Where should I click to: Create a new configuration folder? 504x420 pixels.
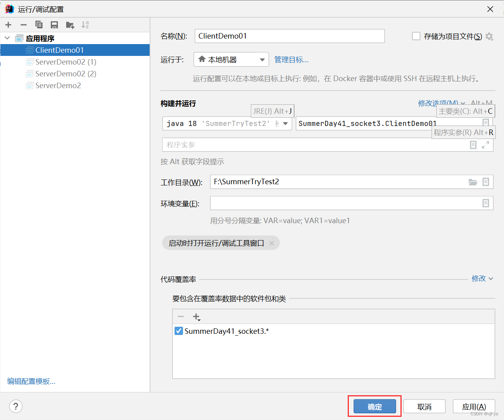(70, 25)
